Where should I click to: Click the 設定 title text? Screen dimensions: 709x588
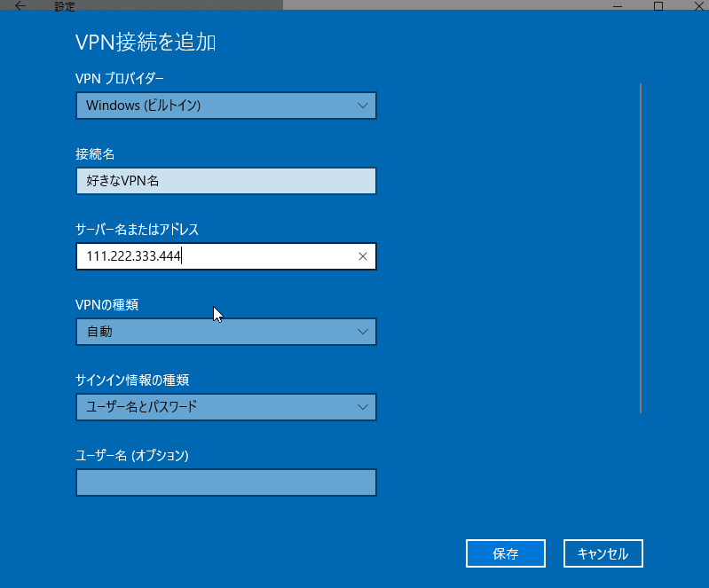tap(64, 6)
